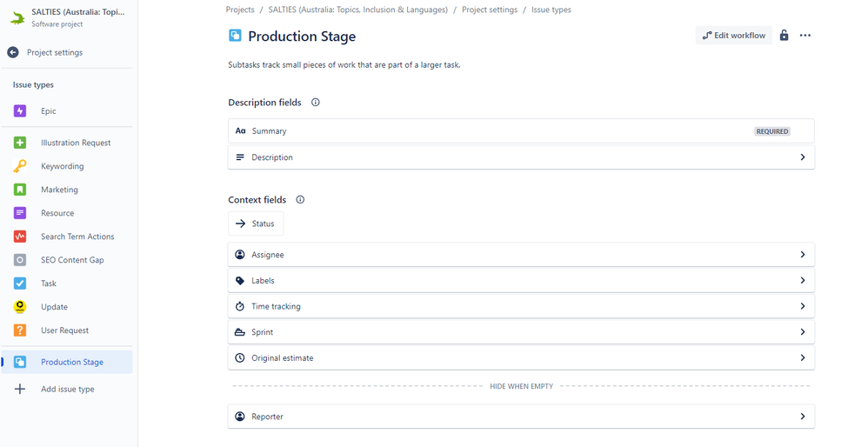
Task: Open the Projects breadcrumb link
Action: pos(240,10)
